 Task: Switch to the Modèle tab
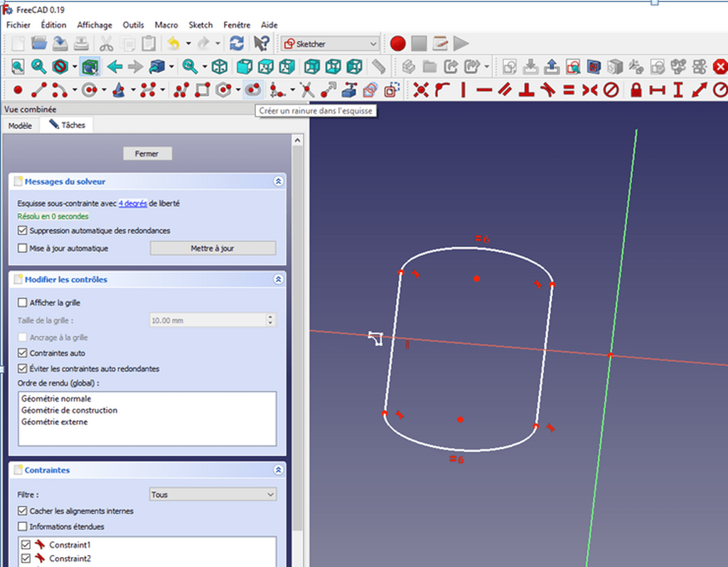click(20, 126)
